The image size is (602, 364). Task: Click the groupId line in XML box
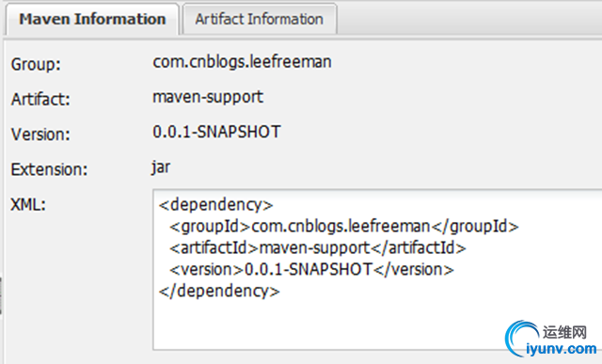(344, 227)
